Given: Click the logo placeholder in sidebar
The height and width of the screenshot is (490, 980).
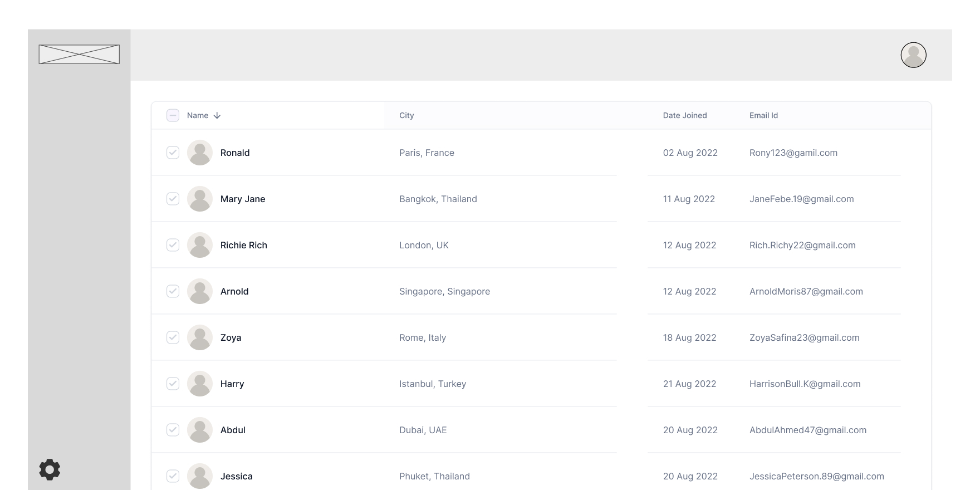Looking at the screenshot, I should tap(79, 55).
